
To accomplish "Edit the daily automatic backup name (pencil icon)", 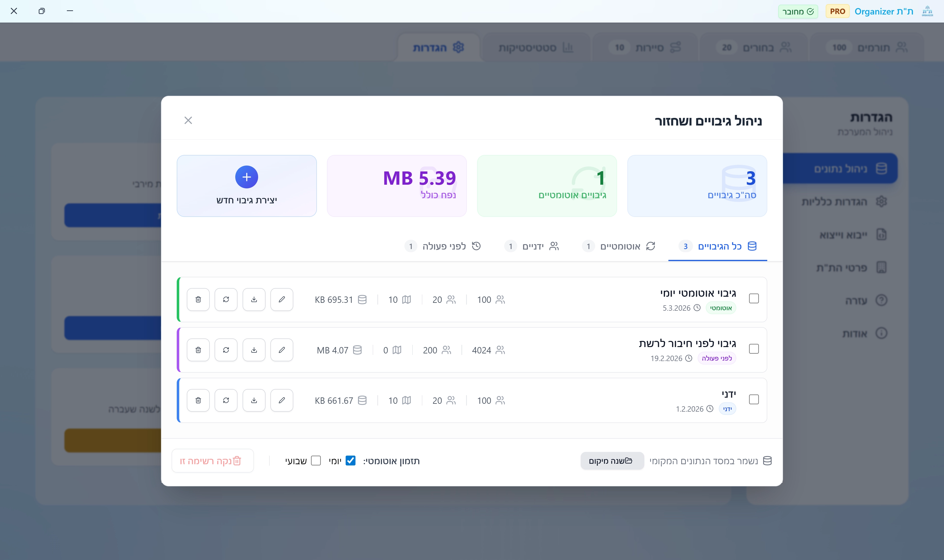I will [x=282, y=300].
